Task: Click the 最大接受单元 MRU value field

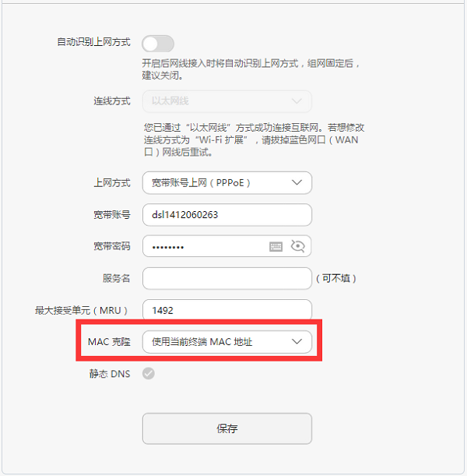Action: [226, 309]
